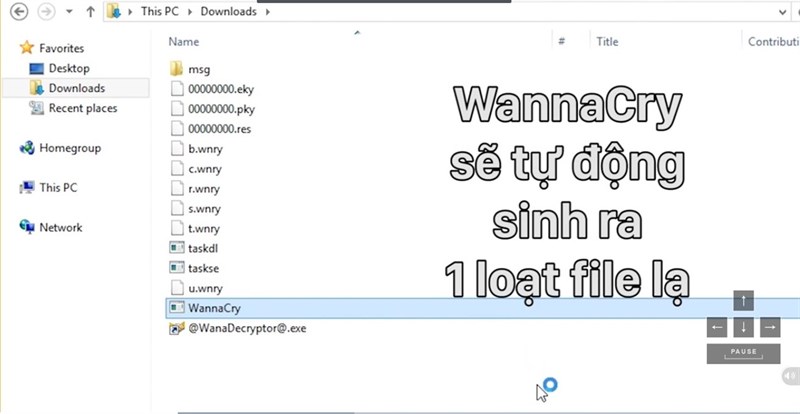Click the up arrow overlay button
This screenshot has width=800, height=414.
click(x=743, y=301)
